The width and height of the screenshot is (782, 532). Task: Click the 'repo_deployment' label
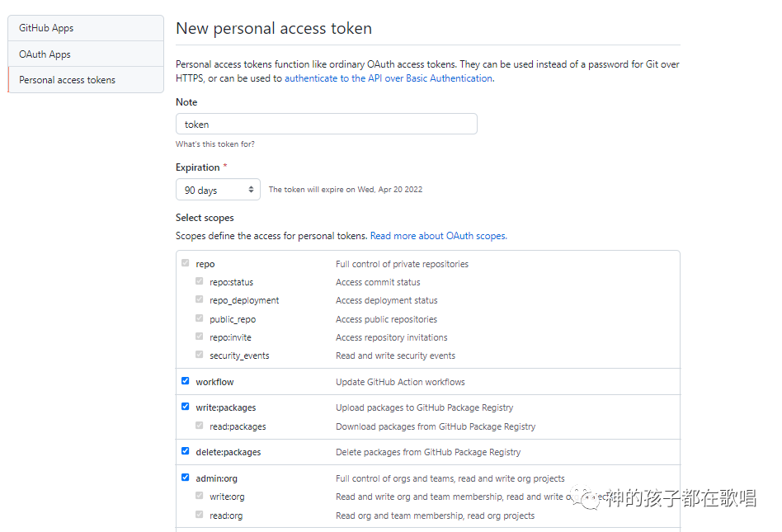(244, 301)
